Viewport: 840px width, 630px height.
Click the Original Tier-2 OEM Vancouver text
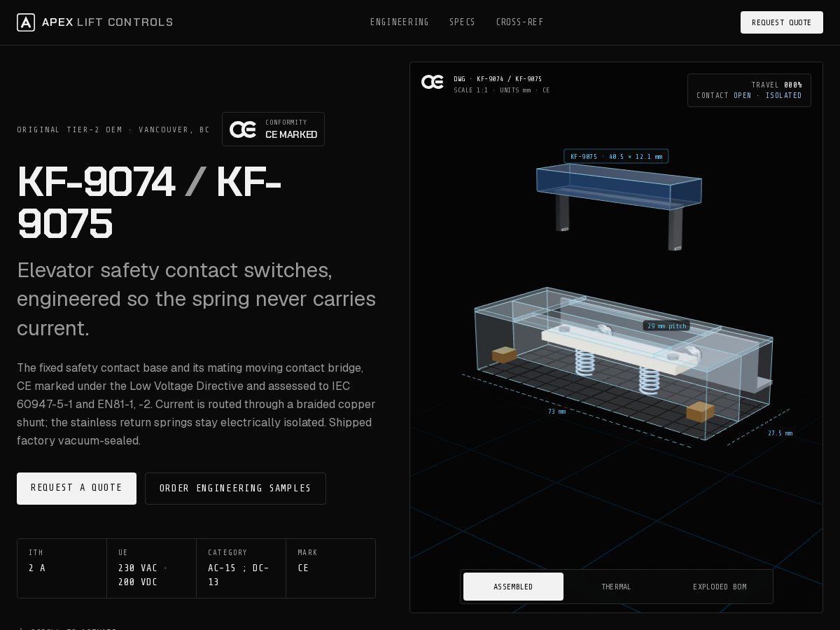coord(113,129)
